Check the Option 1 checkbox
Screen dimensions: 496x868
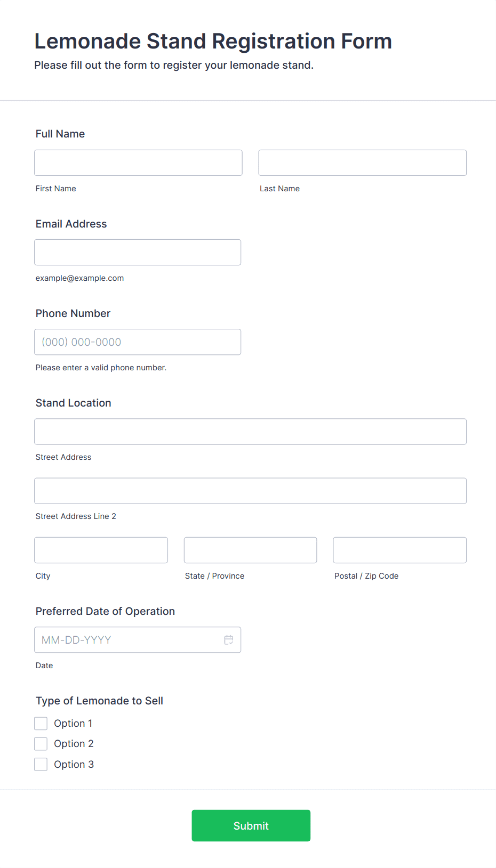point(41,723)
